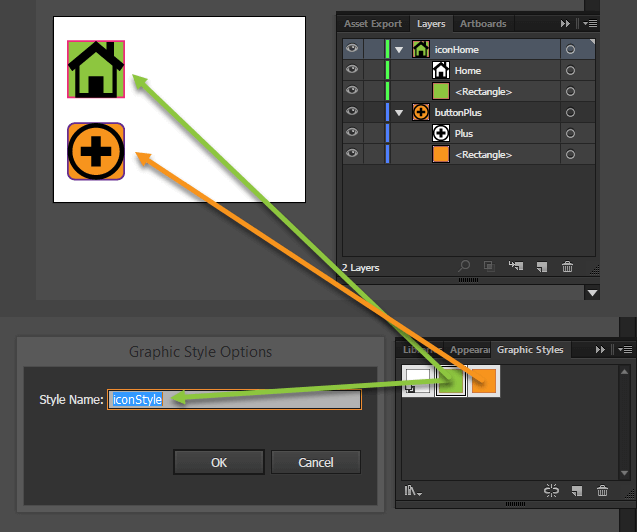Viewport: 637px width, 532px height.
Task: Click Delete Graphic Style trash icon
Action: 602,490
